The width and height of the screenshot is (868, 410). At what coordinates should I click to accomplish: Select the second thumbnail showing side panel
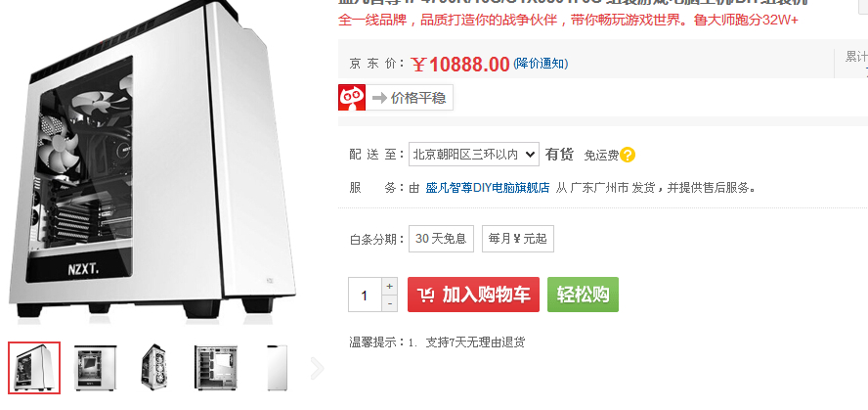[x=95, y=368]
